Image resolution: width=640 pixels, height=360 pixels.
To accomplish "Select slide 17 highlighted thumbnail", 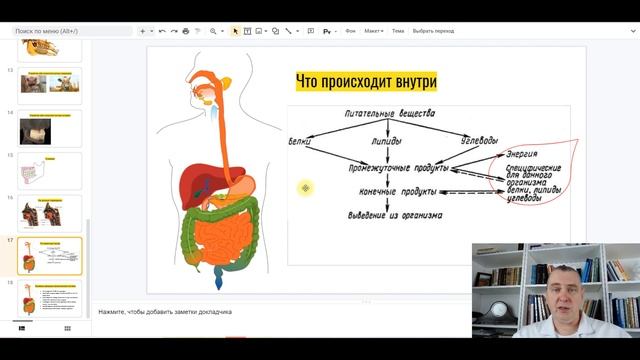I will (x=50, y=256).
